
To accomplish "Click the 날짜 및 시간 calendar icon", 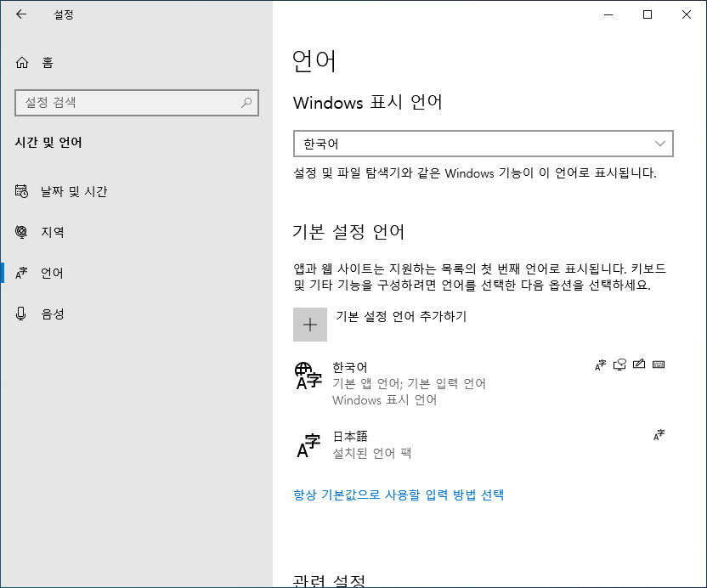I will coord(21,191).
